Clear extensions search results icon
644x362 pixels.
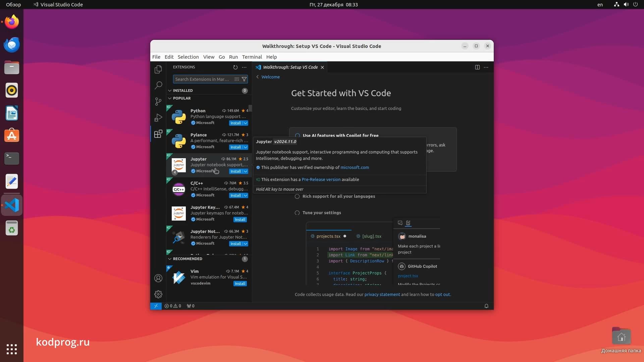pyautogui.click(x=236, y=79)
